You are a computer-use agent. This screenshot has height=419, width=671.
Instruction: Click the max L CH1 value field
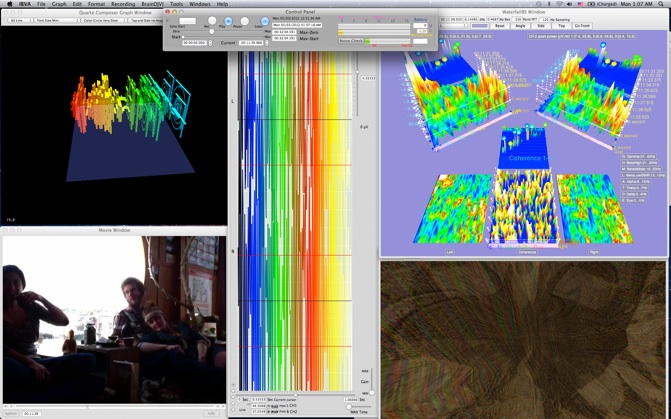click(258, 405)
